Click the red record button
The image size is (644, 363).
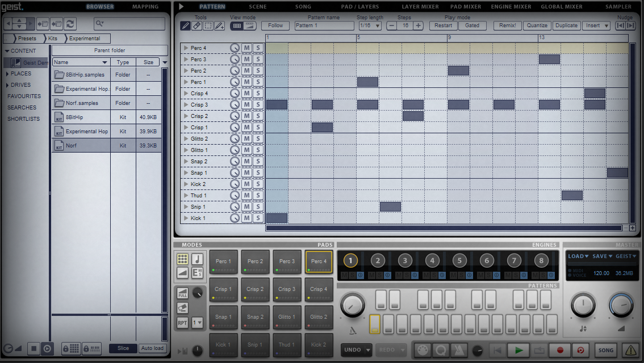[x=560, y=351]
